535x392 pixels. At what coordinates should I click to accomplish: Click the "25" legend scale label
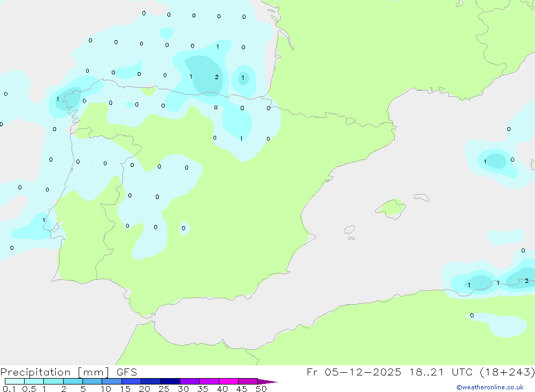tap(164, 389)
